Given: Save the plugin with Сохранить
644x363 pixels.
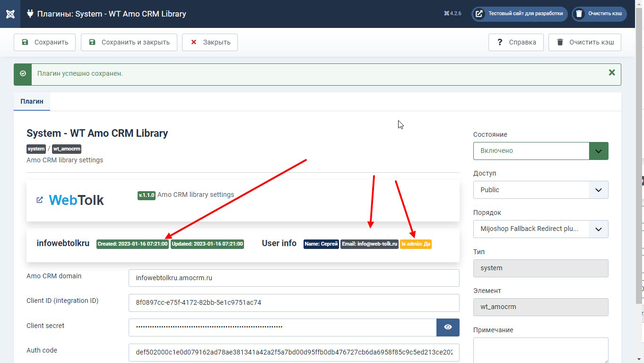Looking at the screenshot, I should click(44, 42).
